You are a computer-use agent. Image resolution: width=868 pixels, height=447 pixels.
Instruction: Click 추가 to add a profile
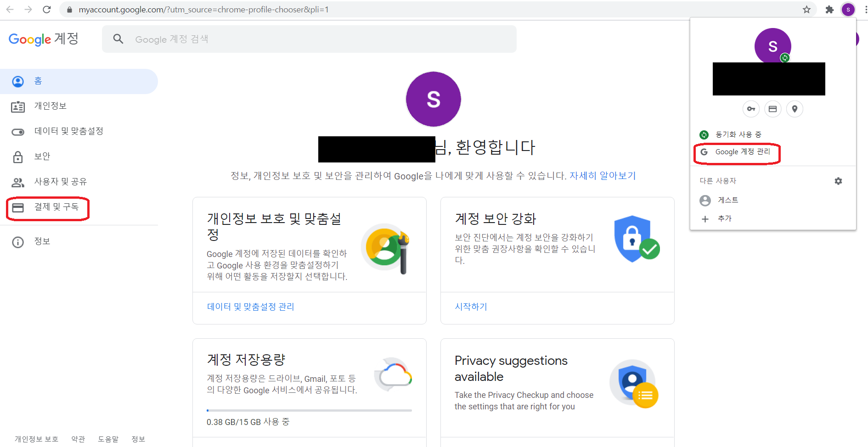(x=773, y=219)
